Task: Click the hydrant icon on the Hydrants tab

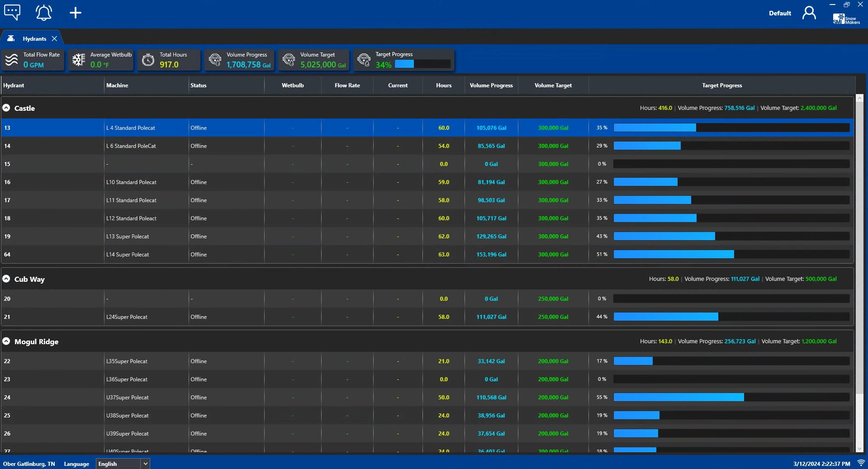Action: coord(10,38)
